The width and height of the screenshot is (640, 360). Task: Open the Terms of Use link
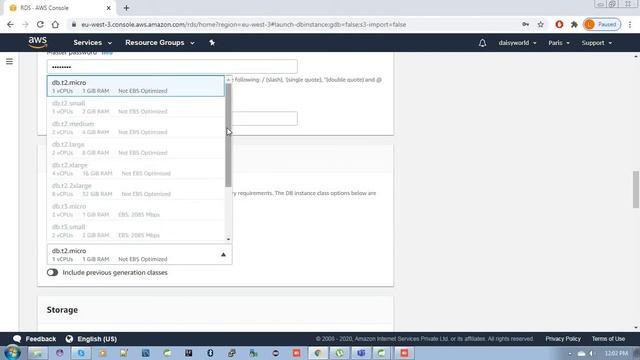tap(608, 339)
